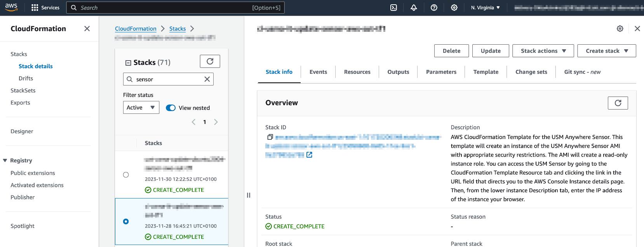Use the split panel resize handle
This screenshot has width=644, height=247.
click(x=249, y=195)
